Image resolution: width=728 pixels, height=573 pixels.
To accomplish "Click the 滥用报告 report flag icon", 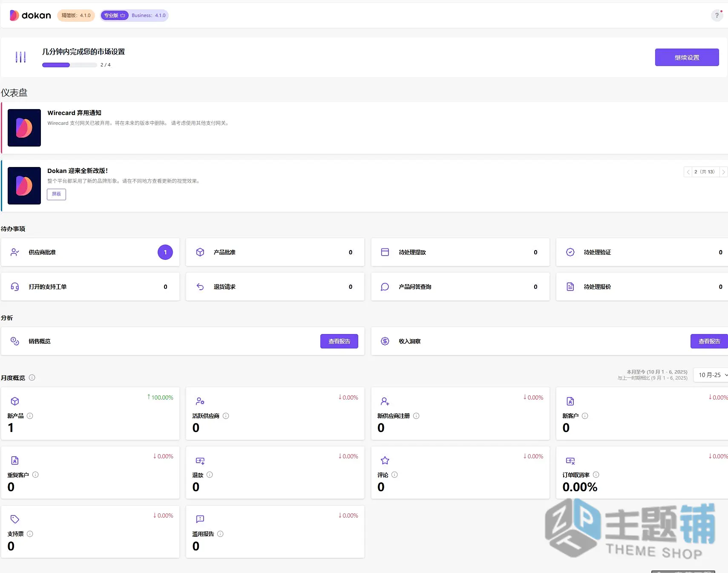I will point(200,519).
